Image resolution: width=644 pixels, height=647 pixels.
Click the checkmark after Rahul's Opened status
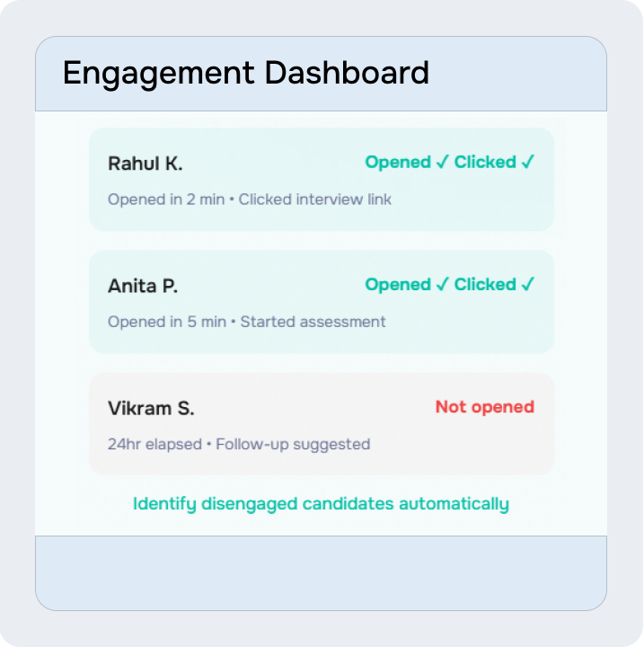[442, 163]
